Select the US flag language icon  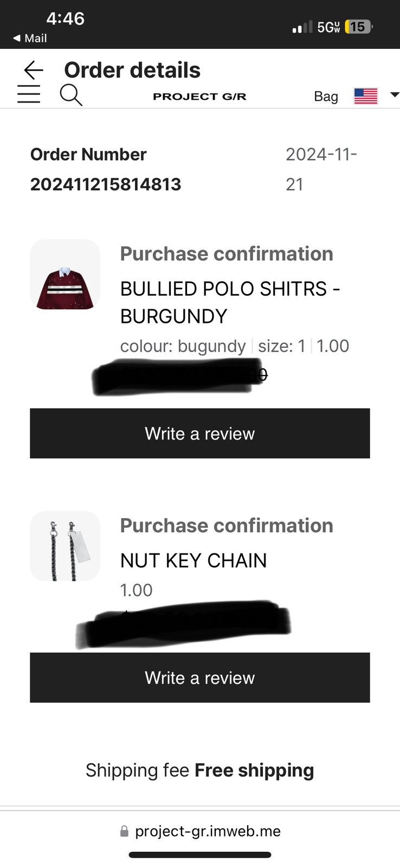(366, 96)
